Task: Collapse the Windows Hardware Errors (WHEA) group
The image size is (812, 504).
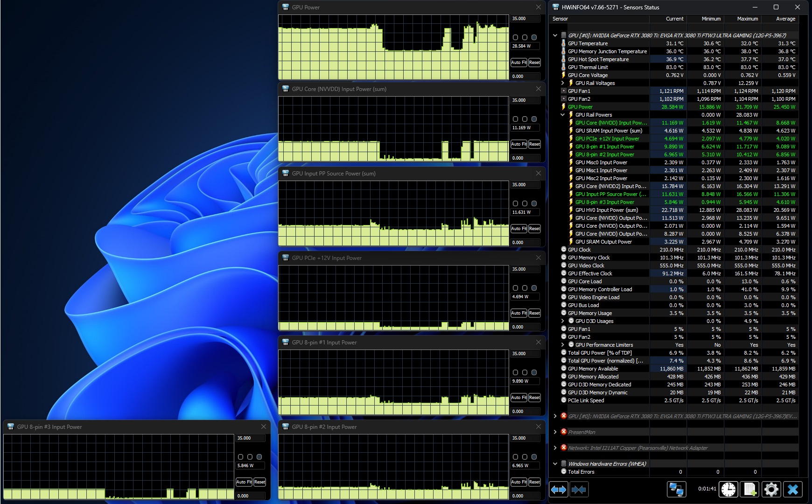Action: point(555,464)
